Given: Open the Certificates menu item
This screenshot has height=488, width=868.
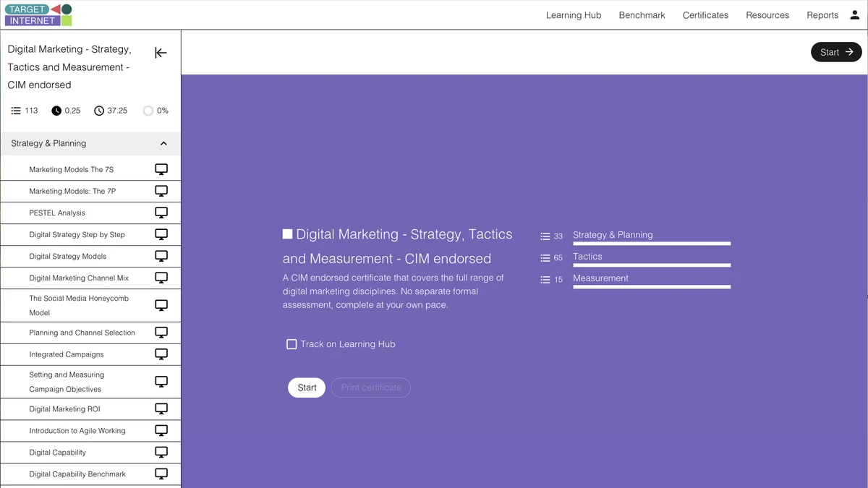Looking at the screenshot, I should pyautogui.click(x=705, y=15).
